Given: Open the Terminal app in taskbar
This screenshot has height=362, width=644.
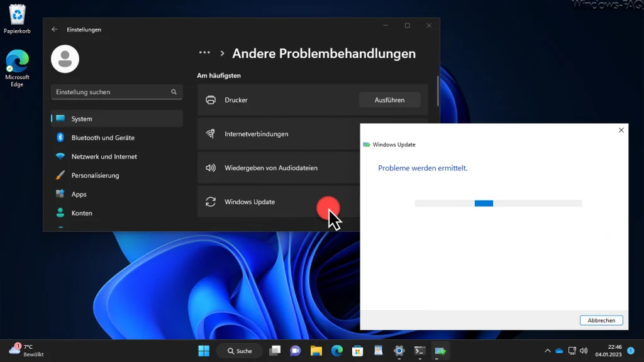Looking at the screenshot, I should (419, 351).
